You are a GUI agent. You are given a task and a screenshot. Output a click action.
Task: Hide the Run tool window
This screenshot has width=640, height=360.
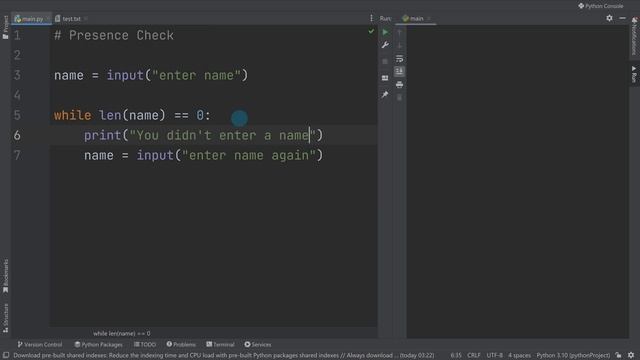622,18
